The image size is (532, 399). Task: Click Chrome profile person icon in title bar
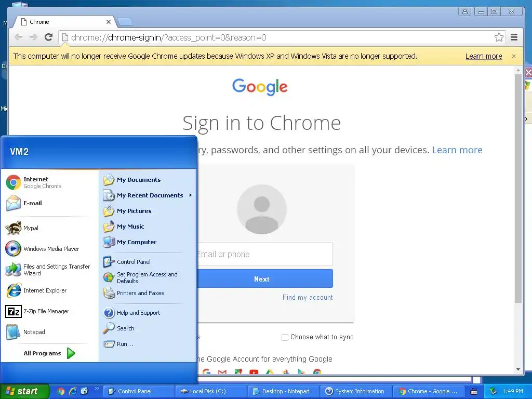pyautogui.click(x=465, y=11)
